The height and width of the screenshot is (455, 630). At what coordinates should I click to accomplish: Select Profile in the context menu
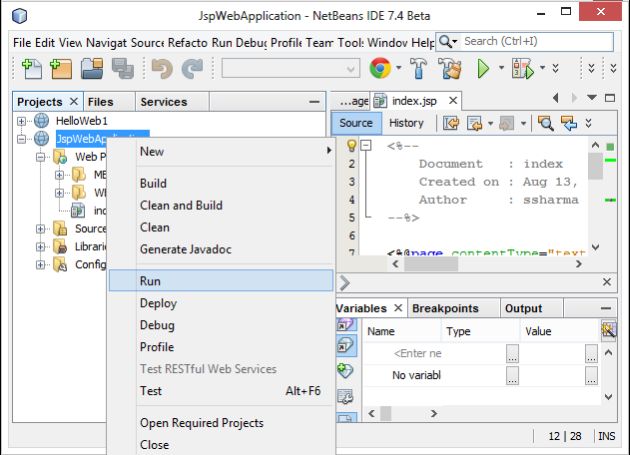point(221,347)
